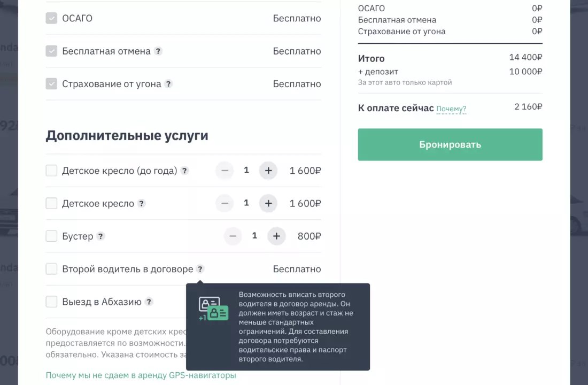
Task: Click help icon beside Страхование от угона
Action: (x=168, y=84)
